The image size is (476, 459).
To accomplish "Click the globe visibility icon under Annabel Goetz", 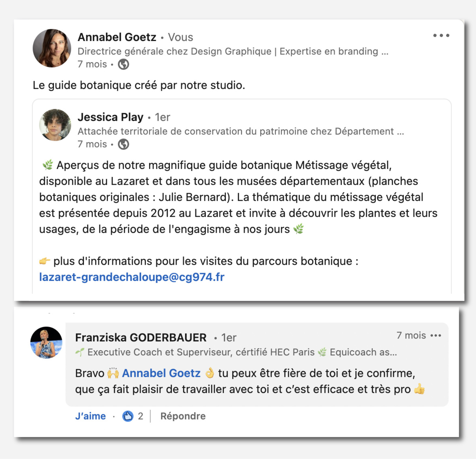I will [123, 64].
